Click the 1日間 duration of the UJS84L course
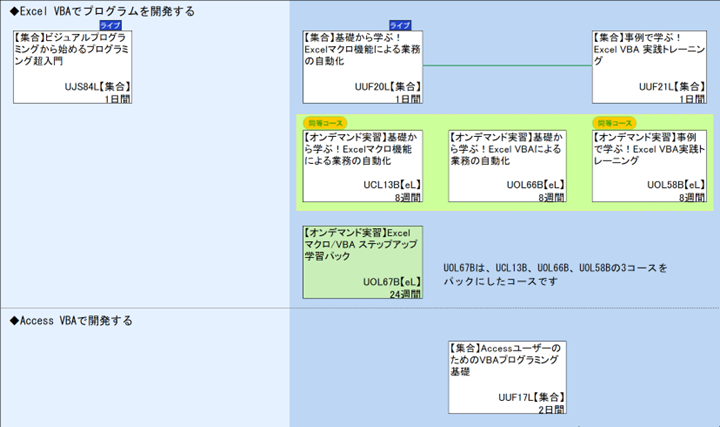 (x=118, y=99)
